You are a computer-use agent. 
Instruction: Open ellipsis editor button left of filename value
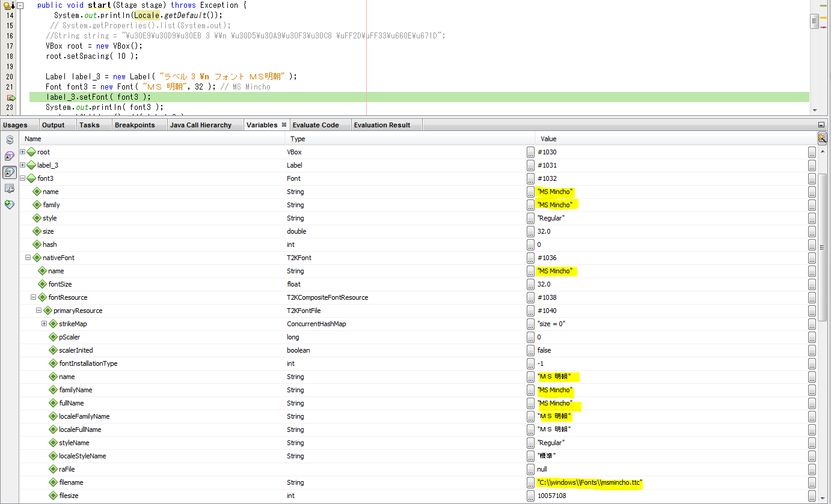point(530,482)
